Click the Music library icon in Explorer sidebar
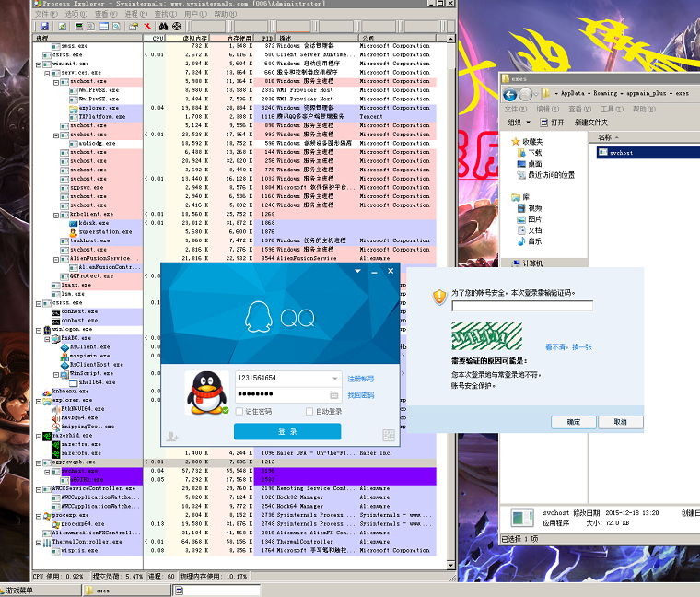This screenshot has width=700, height=597. click(x=521, y=241)
